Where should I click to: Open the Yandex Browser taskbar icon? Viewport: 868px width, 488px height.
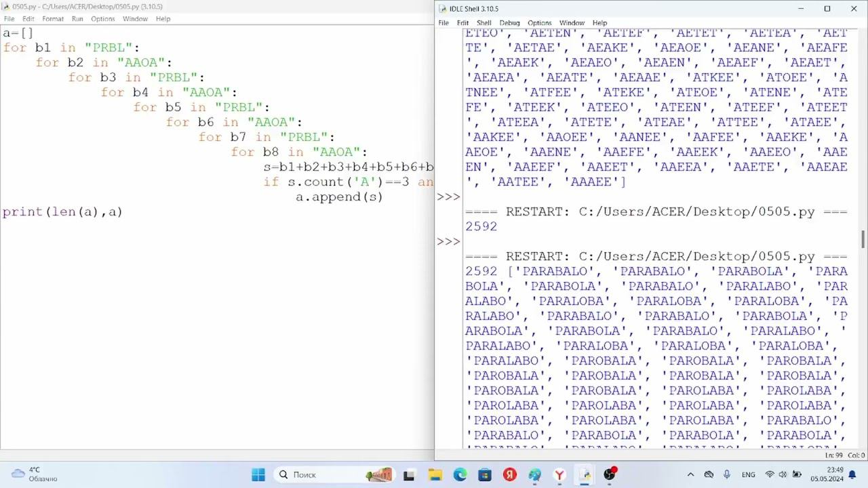coord(559,475)
